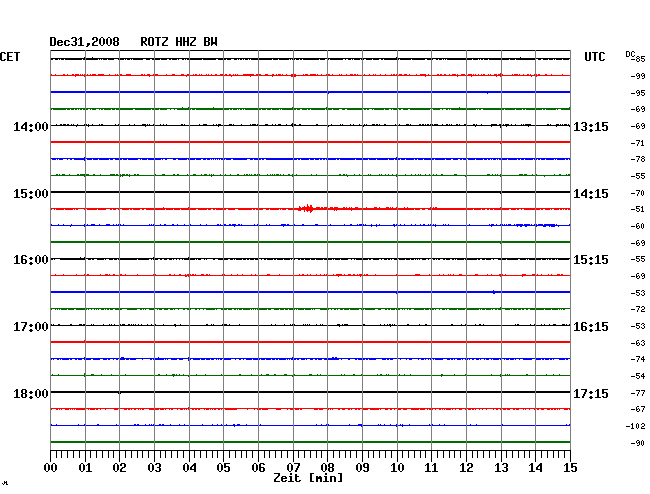The width and height of the screenshot is (650, 494).
Task: Click minute tick label 00
Action: [x=51, y=467]
